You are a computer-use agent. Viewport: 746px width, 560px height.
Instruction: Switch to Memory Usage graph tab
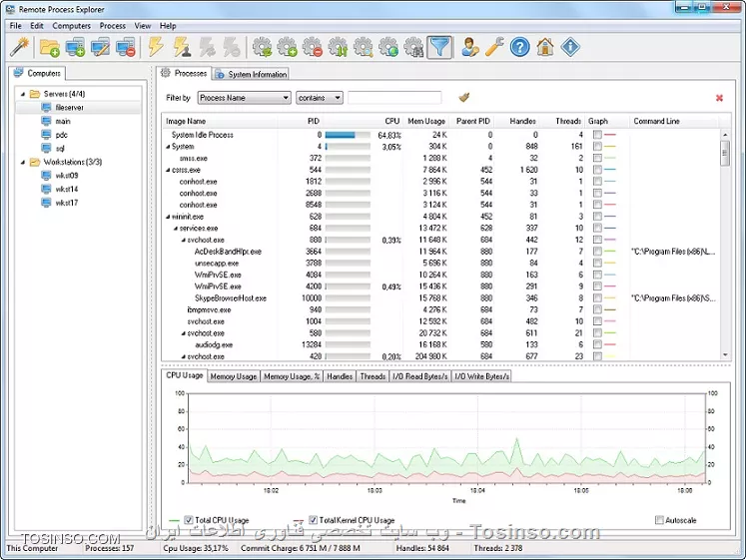(x=233, y=376)
